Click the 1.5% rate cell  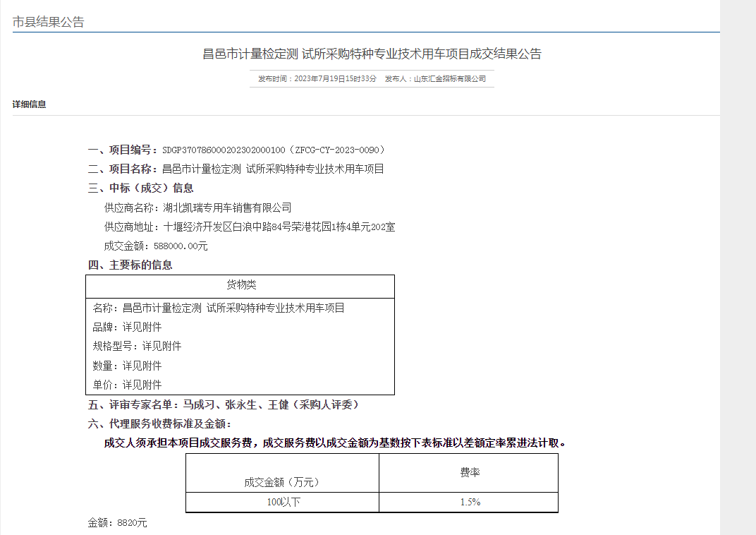tap(469, 502)
